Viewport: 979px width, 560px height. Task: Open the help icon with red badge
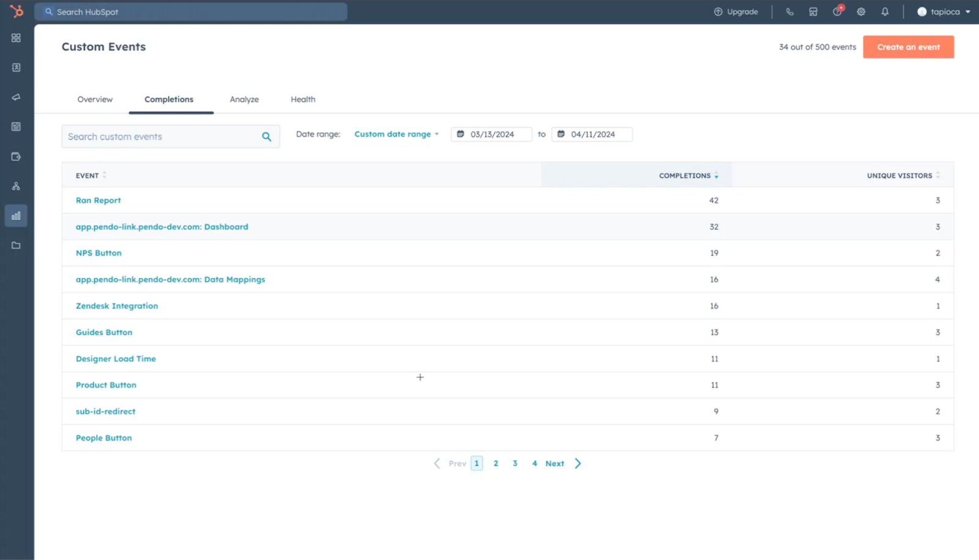[838, 11]
